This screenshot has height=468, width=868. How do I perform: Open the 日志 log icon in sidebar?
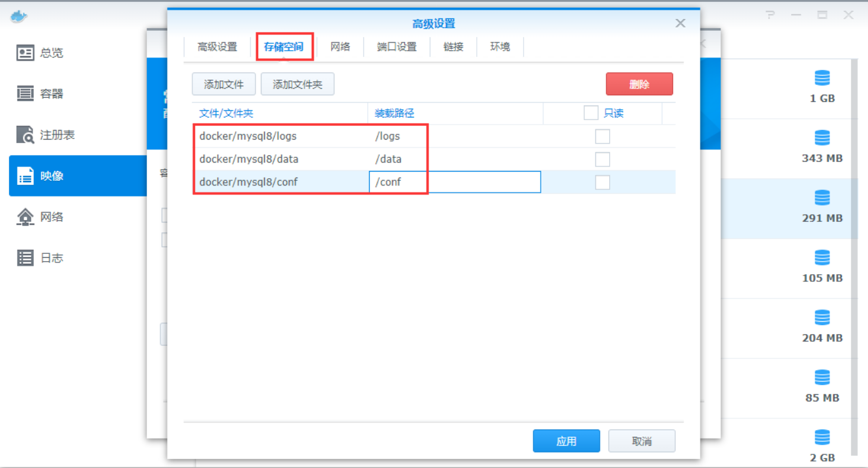click(25, 258)
